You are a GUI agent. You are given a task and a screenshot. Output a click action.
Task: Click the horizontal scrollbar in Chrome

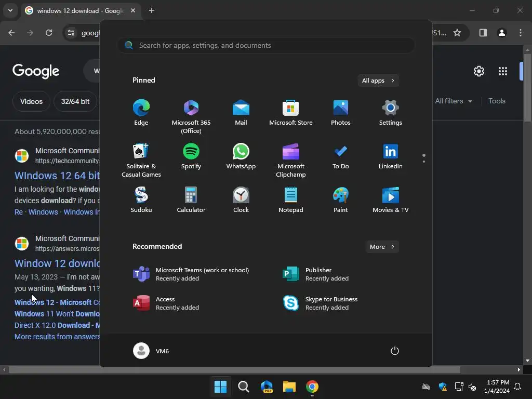click(x=234, y=369)
